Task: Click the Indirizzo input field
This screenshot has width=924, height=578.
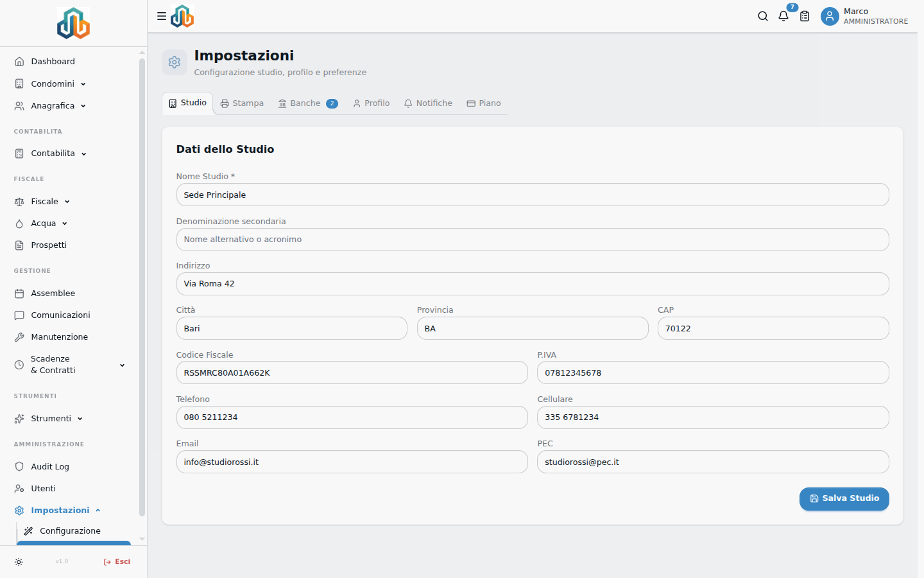Action: pos(533,284)
